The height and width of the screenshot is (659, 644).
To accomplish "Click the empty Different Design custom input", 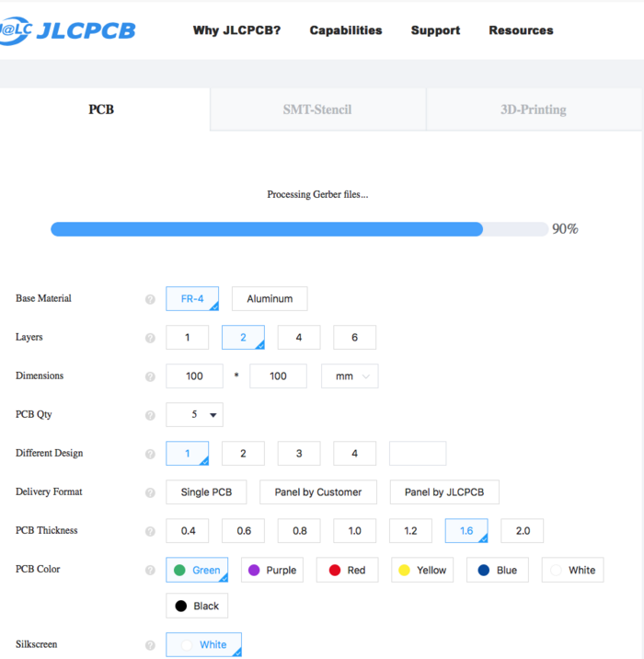I will click(418, 453).
